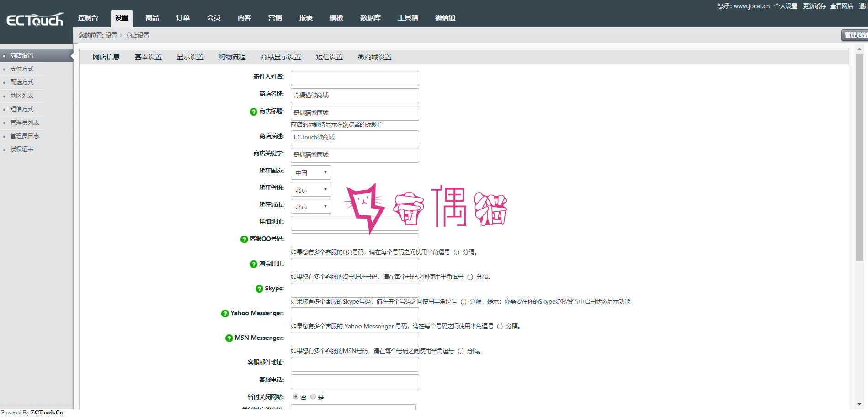Image resolution: width=868 pixels, height=418 pixels.
Task: Open 授权证书 in the sidebar
Action: pyautogui.click(x=22, y=149)
